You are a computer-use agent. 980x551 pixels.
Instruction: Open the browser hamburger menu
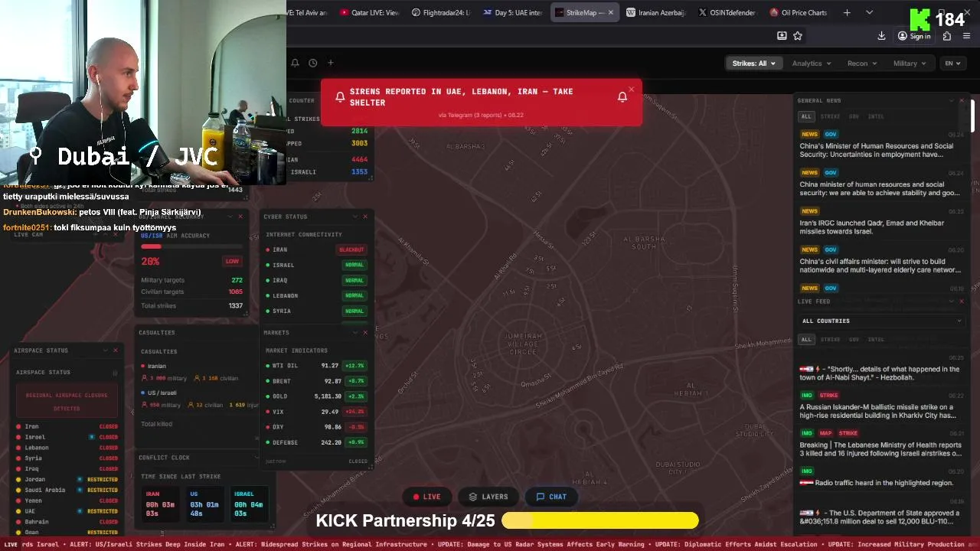point(967,36)
